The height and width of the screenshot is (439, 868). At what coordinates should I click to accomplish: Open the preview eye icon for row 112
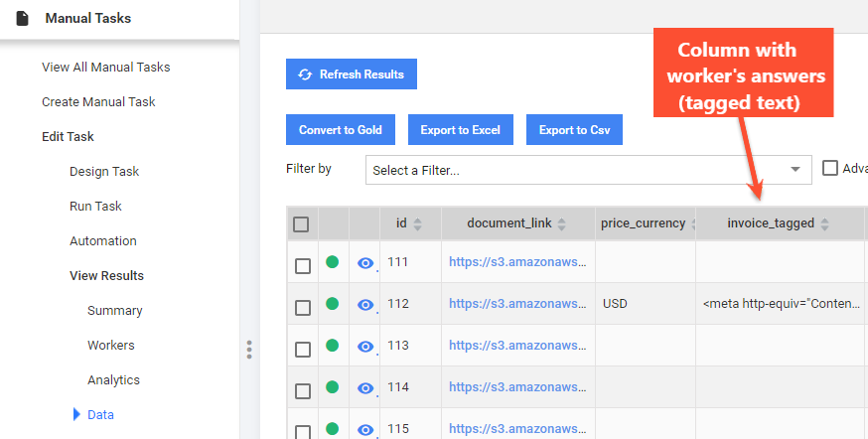365,305
